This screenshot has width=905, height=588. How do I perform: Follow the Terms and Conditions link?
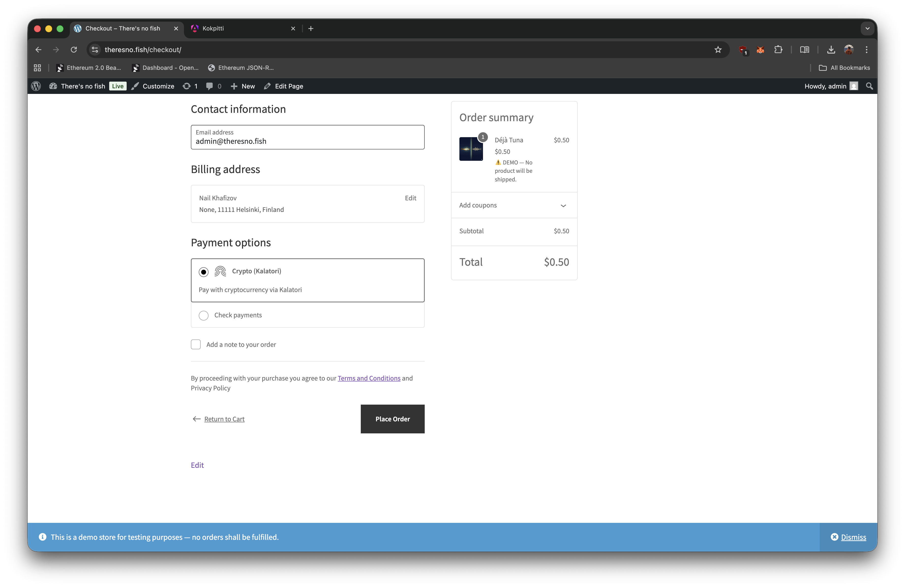click(368, 378)
